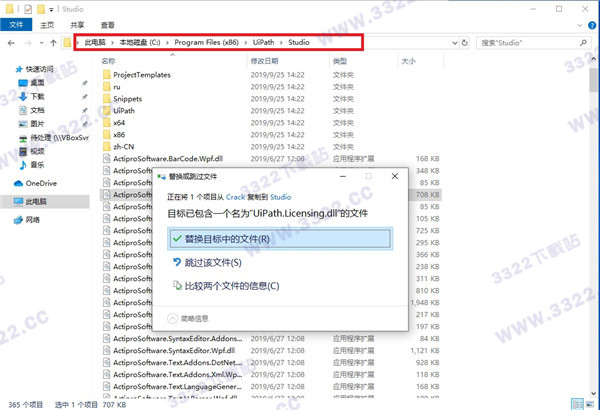
Task: Click 此电脑 in the address bar
Action: [x=95, y=42]
